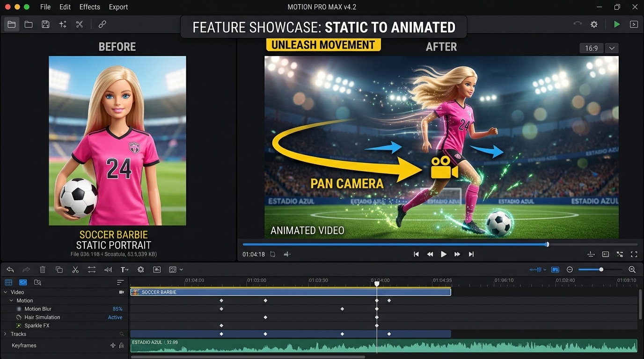
Task: Collapse the Video group
Action: [x=6, y=292]
